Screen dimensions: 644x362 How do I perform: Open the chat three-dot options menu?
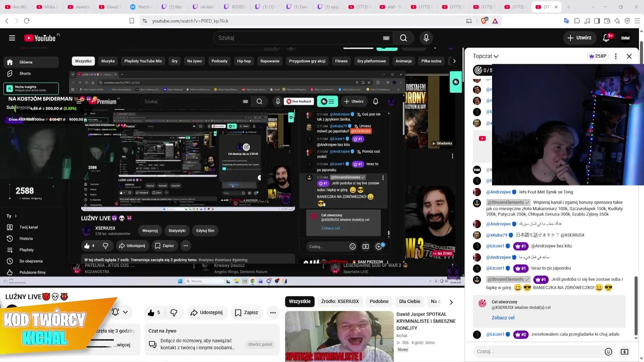click(x=615, y=56)
